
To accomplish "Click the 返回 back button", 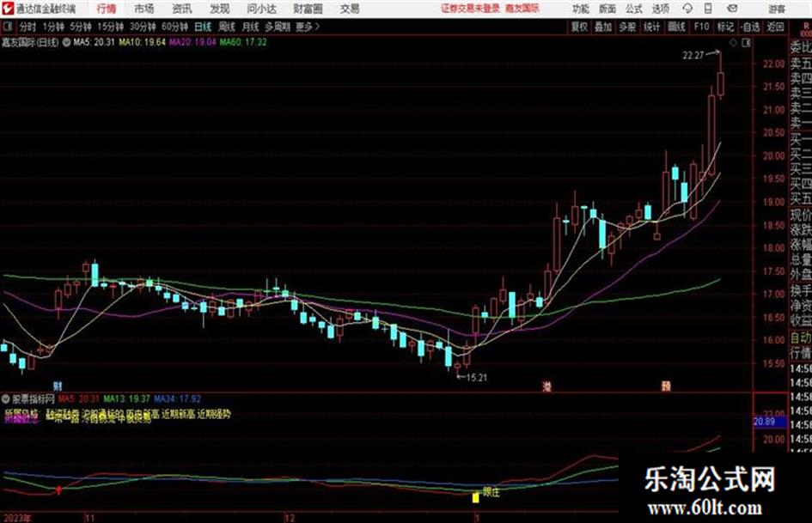I will (x=775, y=27).
